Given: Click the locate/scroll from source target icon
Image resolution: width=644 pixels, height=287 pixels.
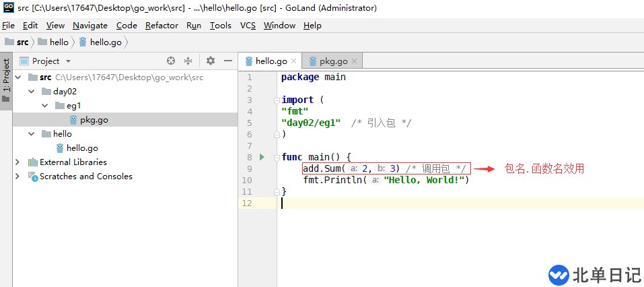Looking at the screenshot, I should point(171,61).
